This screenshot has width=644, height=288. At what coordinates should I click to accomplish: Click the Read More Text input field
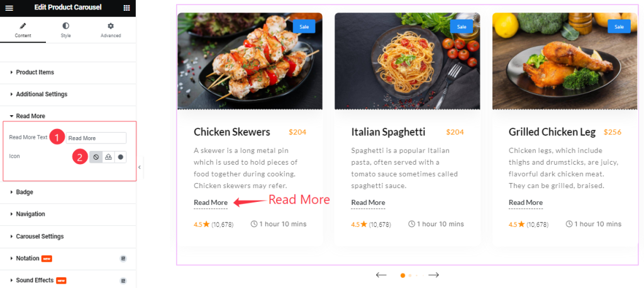[96, 138]
